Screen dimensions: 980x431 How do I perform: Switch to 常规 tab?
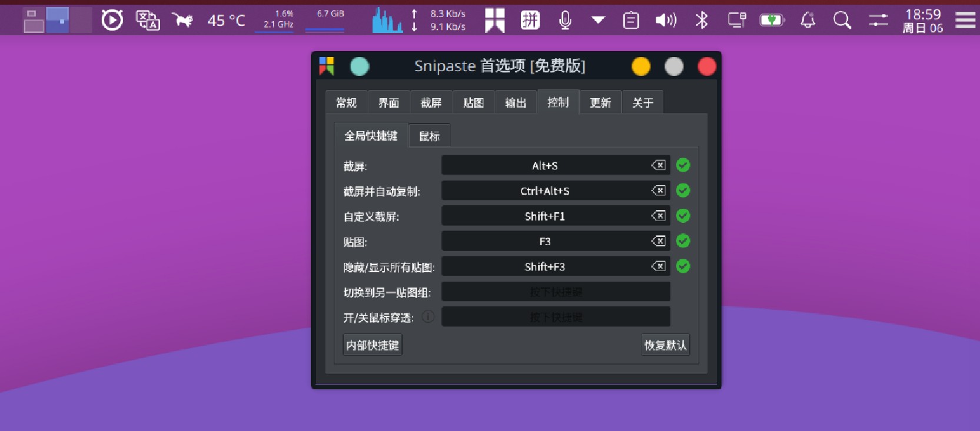click(346, 103)
